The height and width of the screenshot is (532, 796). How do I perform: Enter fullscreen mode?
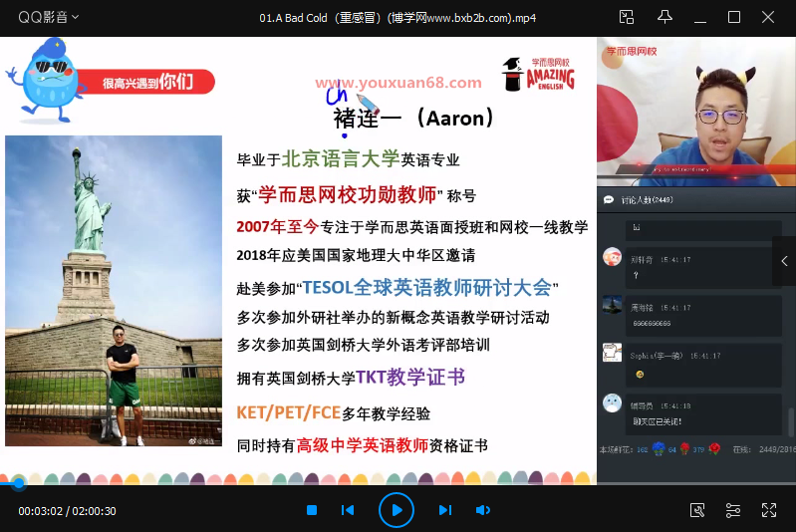[769, 510]
